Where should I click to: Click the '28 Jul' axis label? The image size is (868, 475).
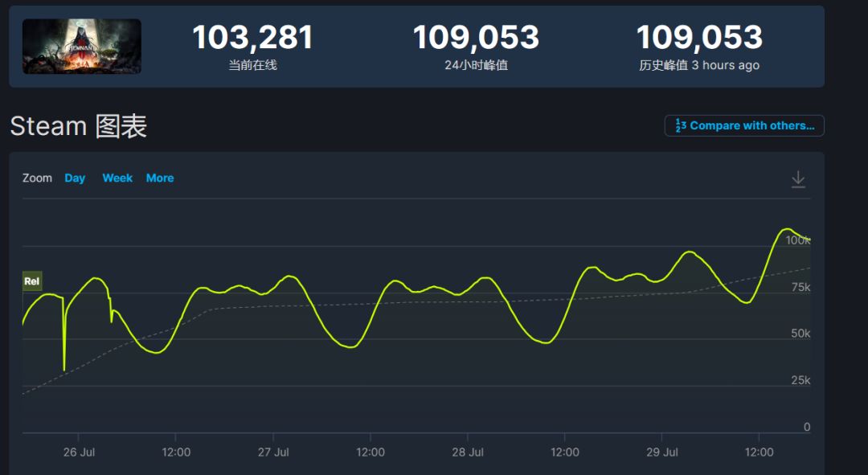pyautogui.click(x=468, y=452)
